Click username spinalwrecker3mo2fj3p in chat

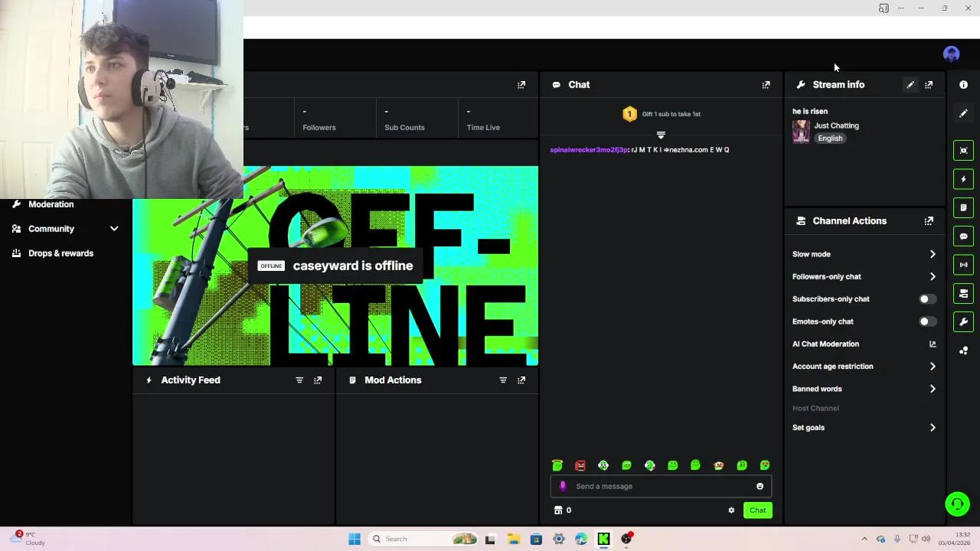[x=589, y=150]
